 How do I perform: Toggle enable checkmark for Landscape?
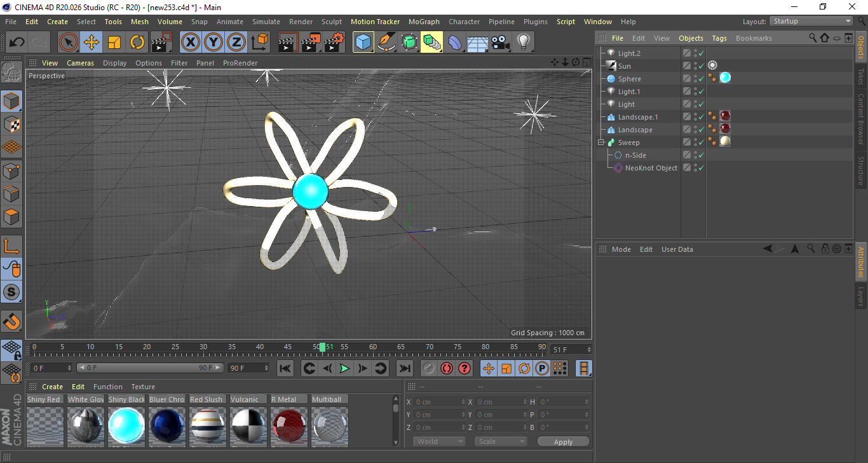click(x=702, y=130)
